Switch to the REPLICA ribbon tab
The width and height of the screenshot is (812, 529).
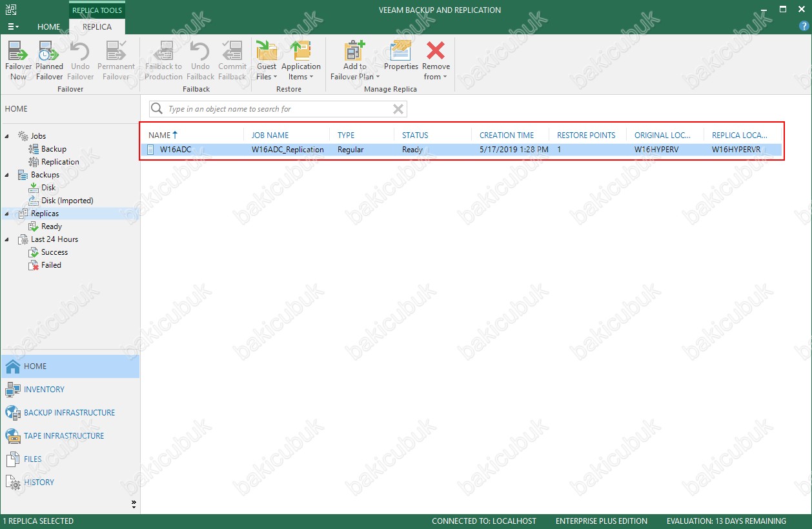pos(97,27)
